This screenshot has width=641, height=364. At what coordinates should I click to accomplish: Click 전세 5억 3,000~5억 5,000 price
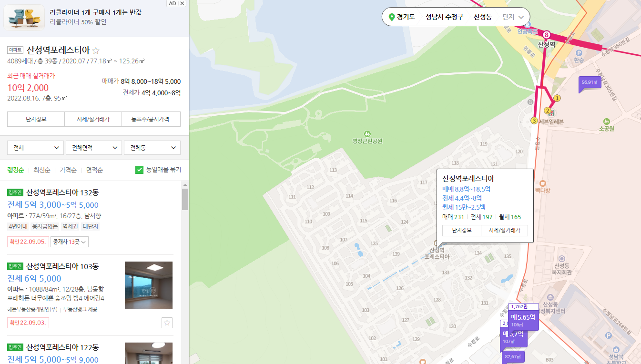[53, 205]
